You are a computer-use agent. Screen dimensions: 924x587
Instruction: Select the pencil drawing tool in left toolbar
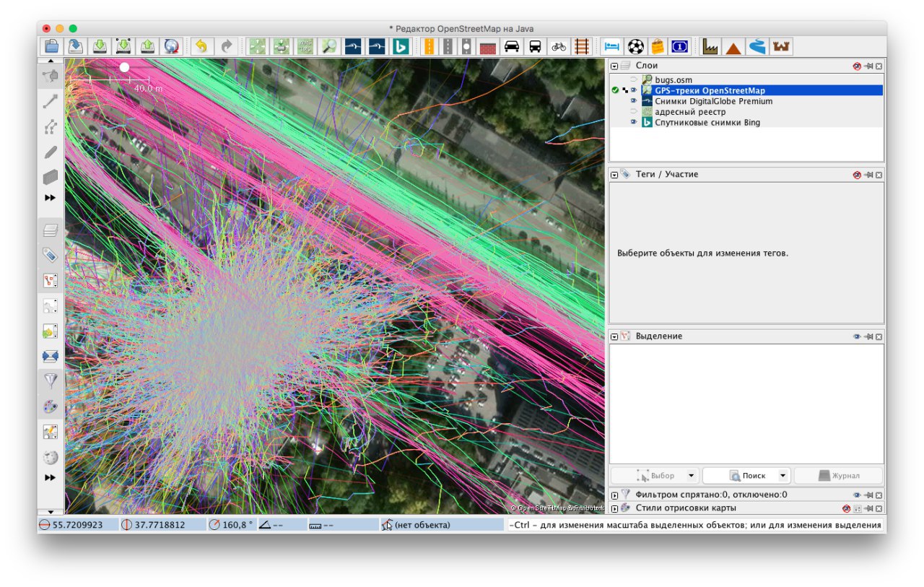click(x=51, y=152)
